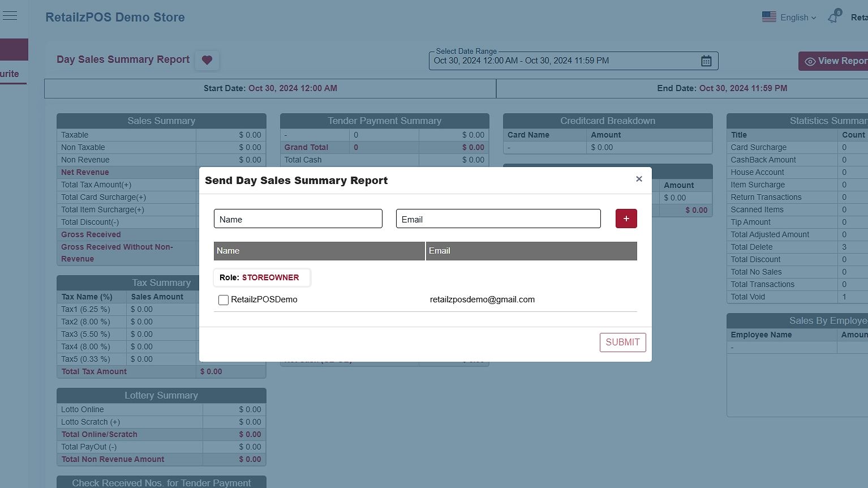Click the eye icon on View Report
The image size is (868, 488).
coord(810,61)
